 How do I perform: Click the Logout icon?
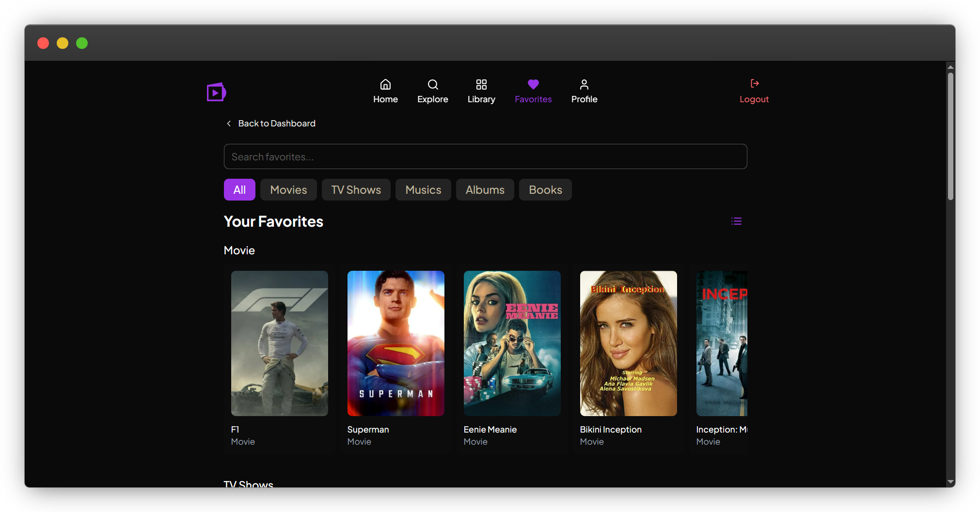click(755, 83)
